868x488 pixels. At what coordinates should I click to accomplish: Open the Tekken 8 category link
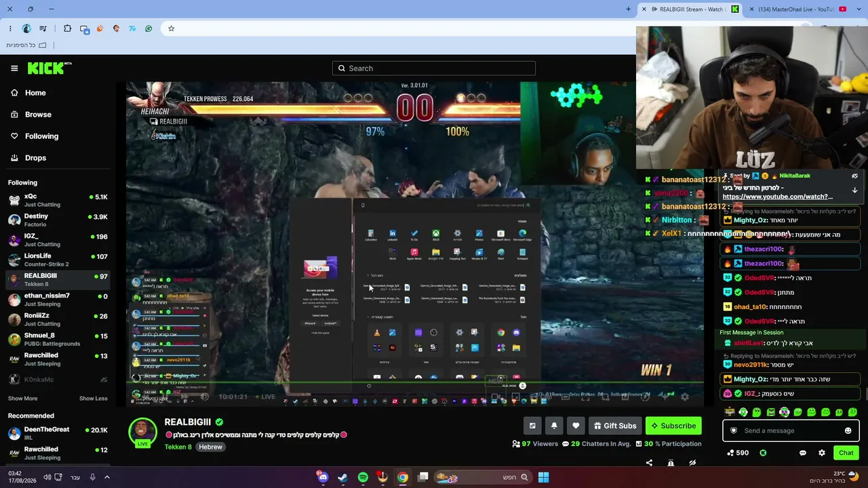178,447
